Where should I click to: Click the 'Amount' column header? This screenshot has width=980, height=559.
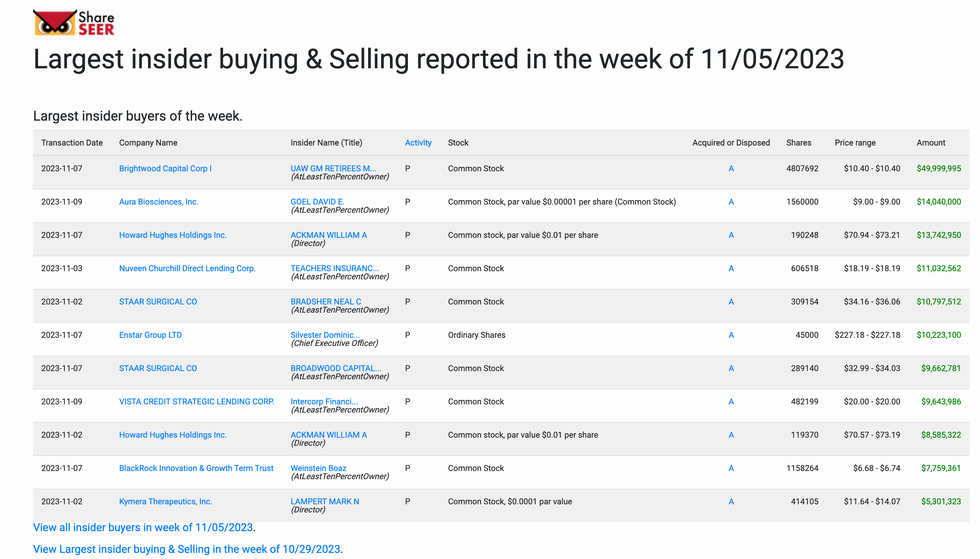coord(931,143)
